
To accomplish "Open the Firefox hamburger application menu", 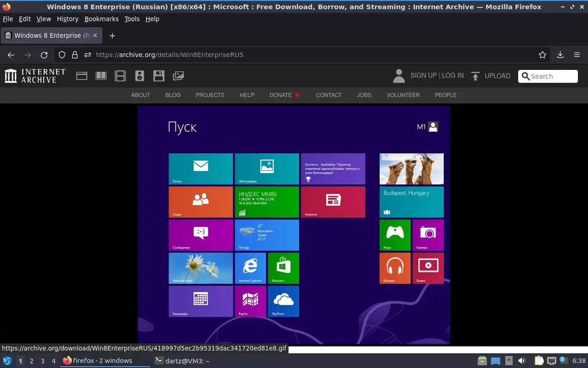I will click(x=577, y=55).
